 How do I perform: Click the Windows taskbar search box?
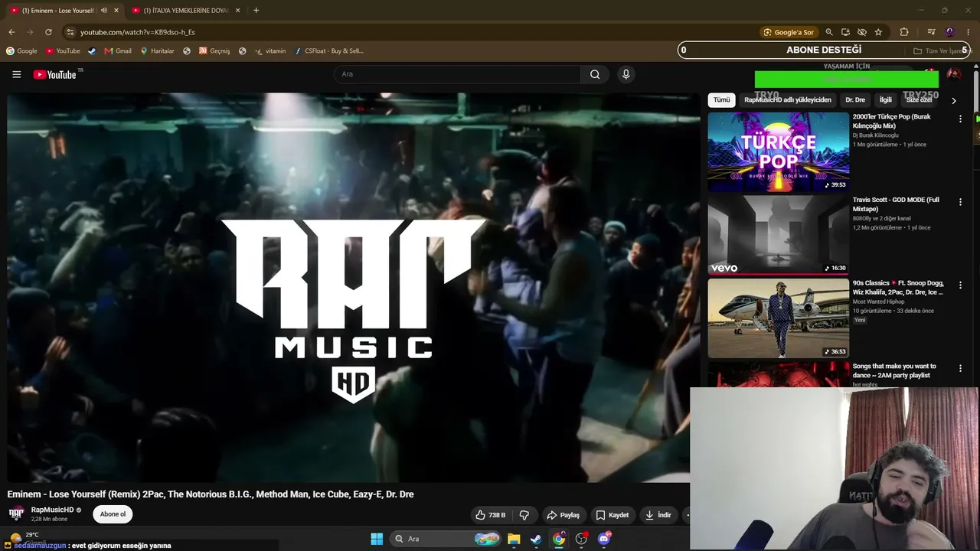(445, 539)
